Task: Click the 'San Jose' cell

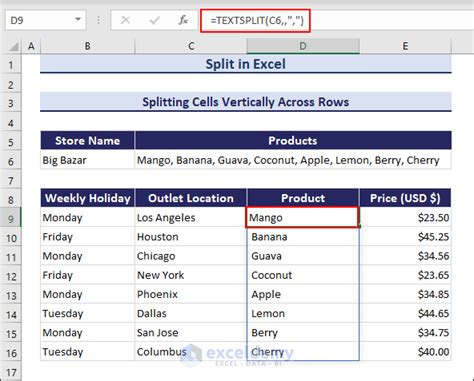Action: (x=191, y=333)
